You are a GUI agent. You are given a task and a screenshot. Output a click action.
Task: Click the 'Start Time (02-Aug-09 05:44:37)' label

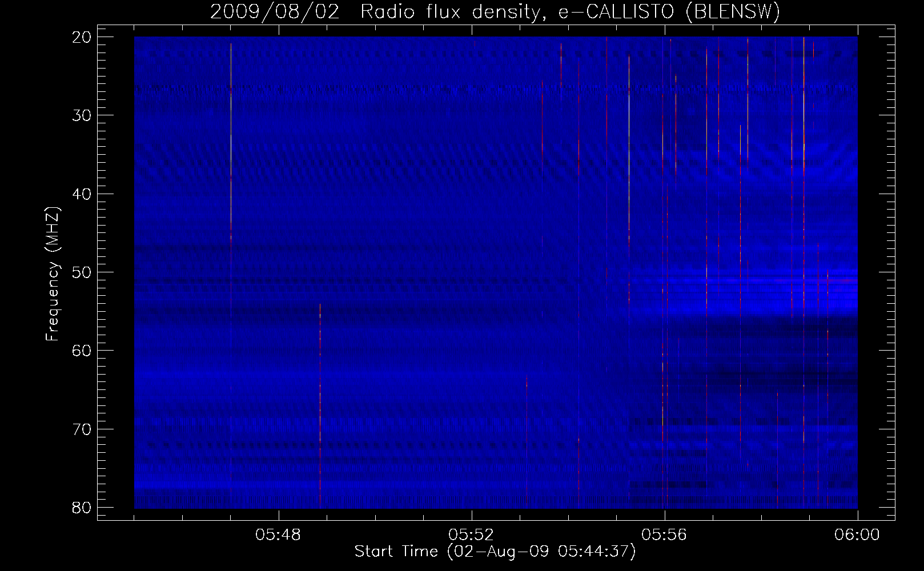(495, 552)
